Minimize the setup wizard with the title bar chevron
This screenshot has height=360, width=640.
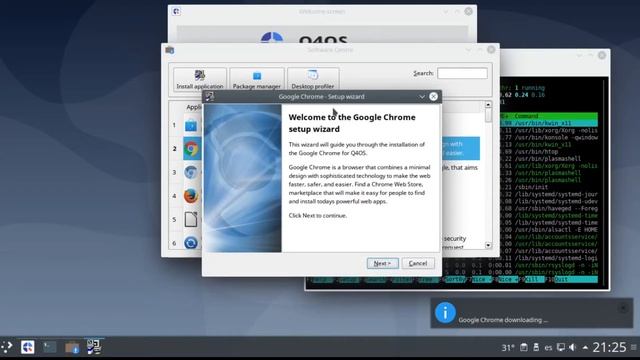click(422, 97)
